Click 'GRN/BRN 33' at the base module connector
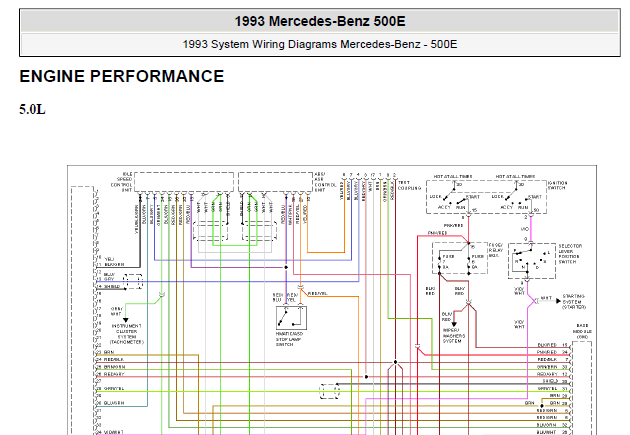This screenshot has height=435, width=630. (552, 367)
